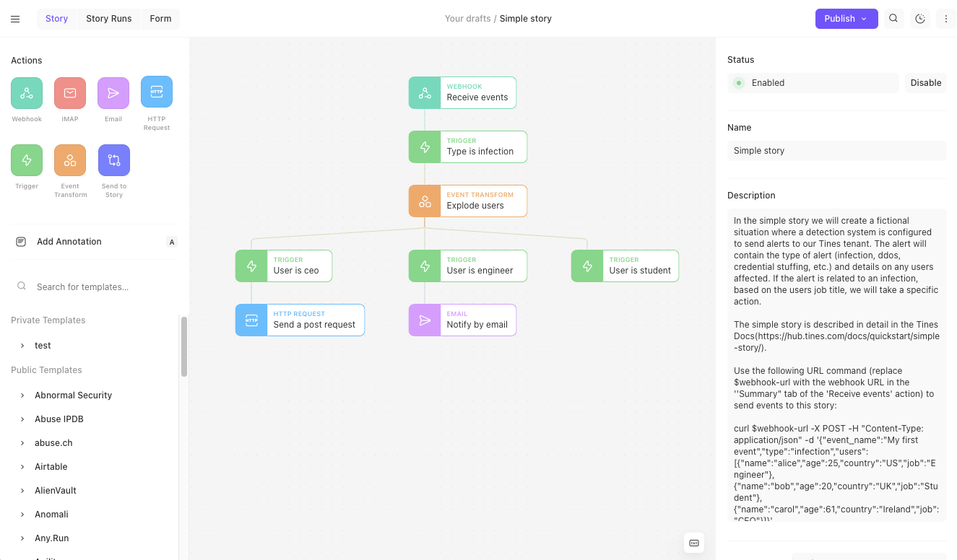This screenshot has height=560, width=957.
Task: Click into the Description text area
Action: (x=837, y=365)
